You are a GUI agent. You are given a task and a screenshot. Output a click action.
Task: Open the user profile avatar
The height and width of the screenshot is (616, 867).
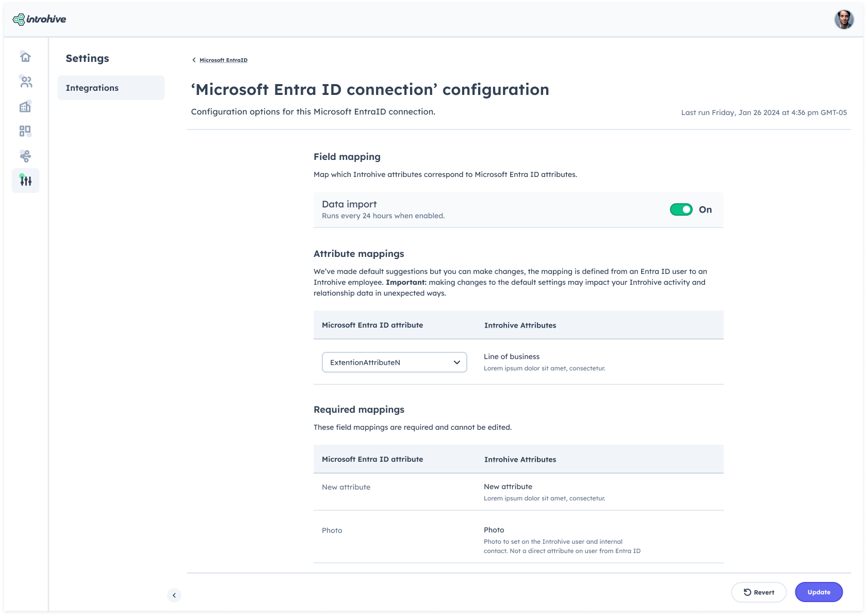pyautogui.click(x=844, y=20)
